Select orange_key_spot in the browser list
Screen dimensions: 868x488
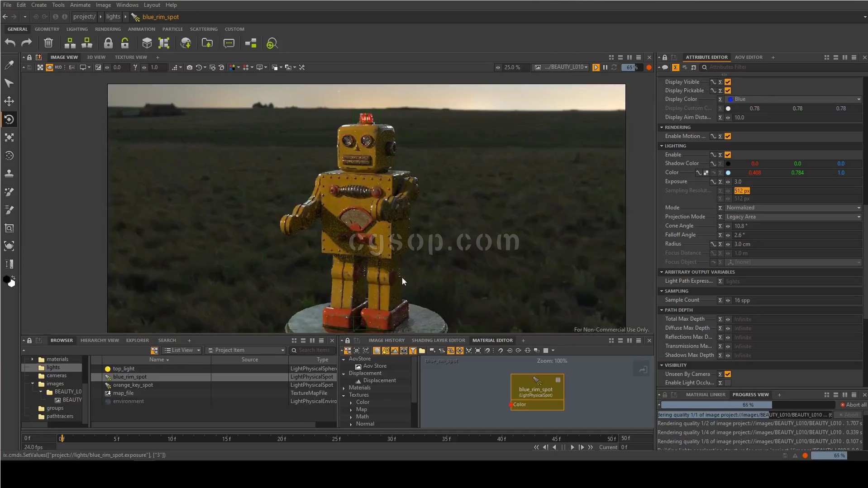coord(133,385)
